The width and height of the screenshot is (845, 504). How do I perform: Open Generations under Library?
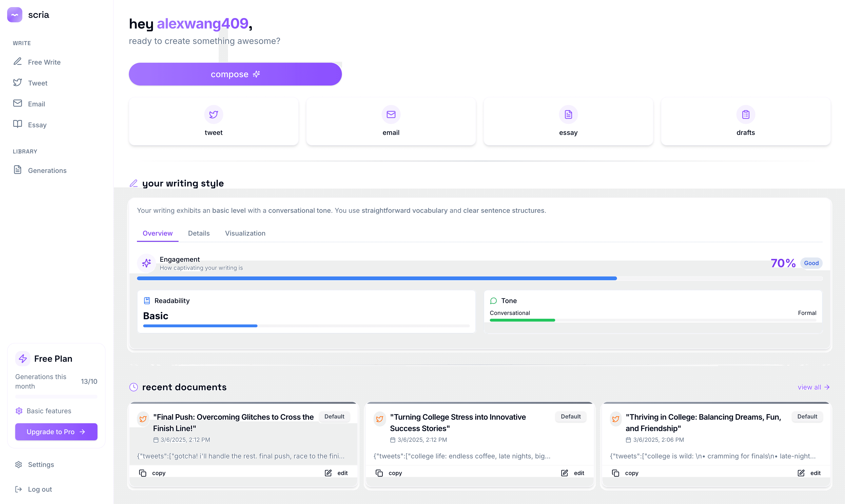click(x=47, y=171)
